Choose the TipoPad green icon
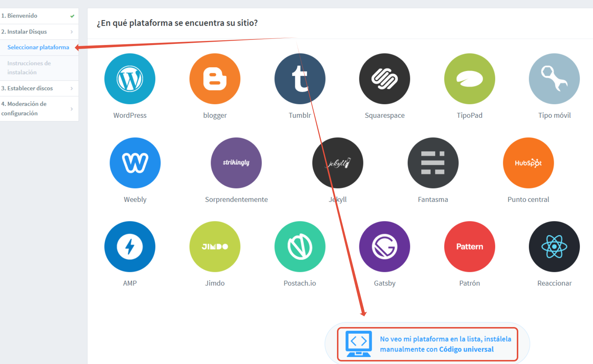Image resolution: width=593 pixels, height=364 pixels. [x=470, y=79]
